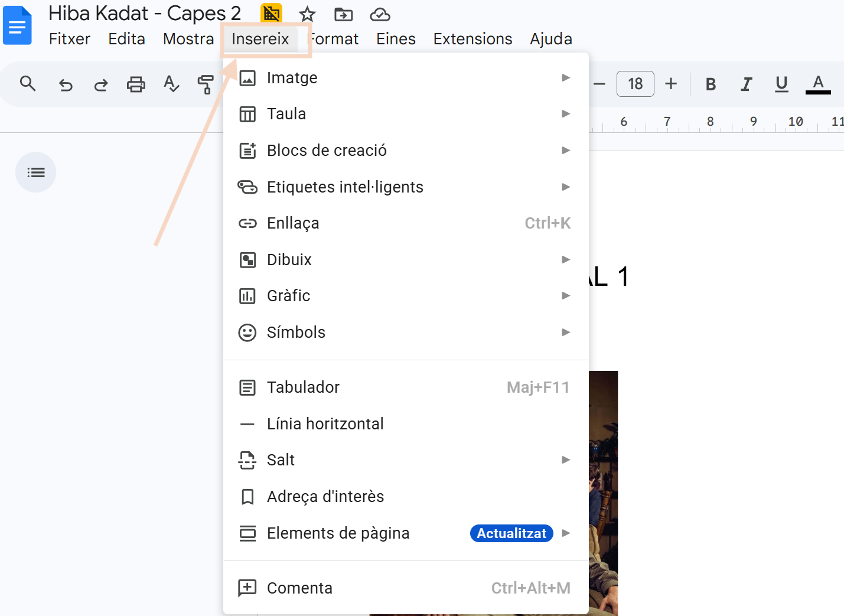Click the horizontal ruler near mark 8
844x616 pixels.
pyautogui.click(x=711, y=122)
